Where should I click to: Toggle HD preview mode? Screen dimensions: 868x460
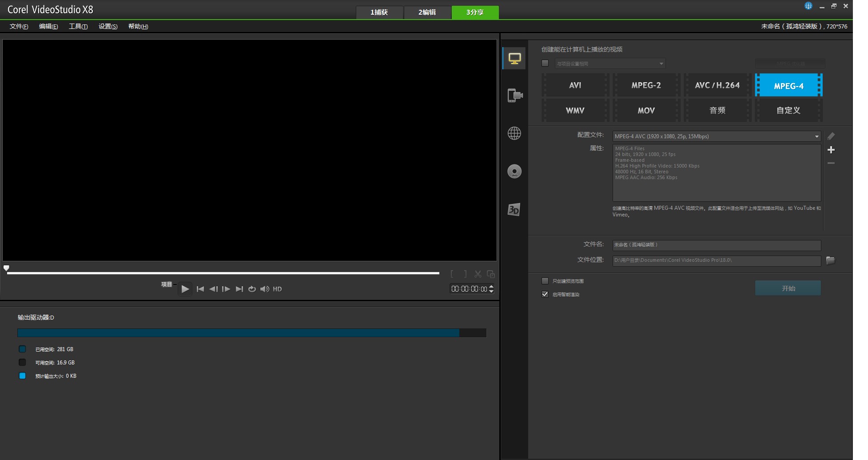tap(277, 289)
